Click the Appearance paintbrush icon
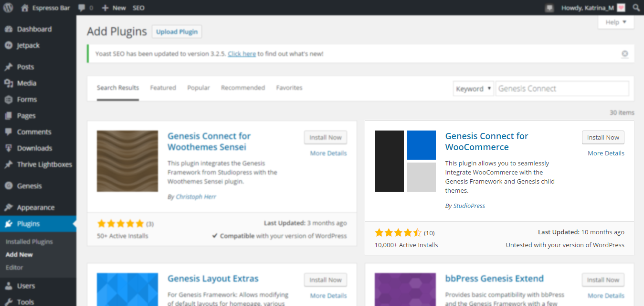Viewport: 644px width, 306px height. click(8, 208)
